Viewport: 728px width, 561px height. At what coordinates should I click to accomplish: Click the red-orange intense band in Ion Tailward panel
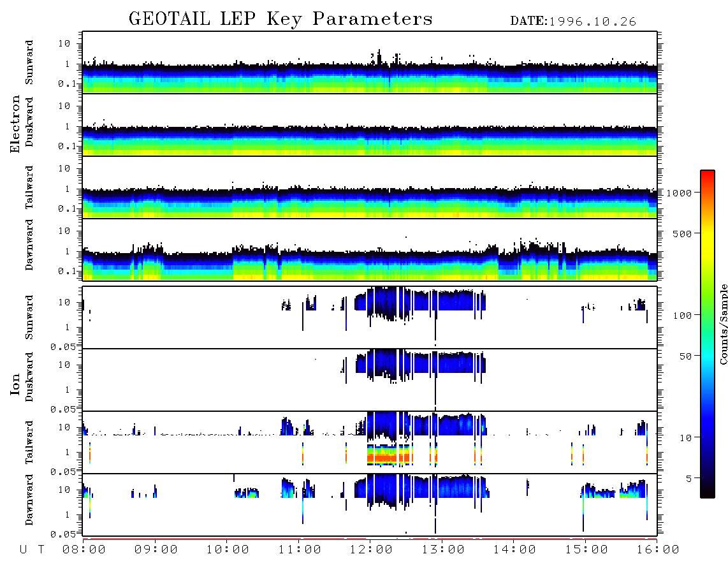coord(389,458)
